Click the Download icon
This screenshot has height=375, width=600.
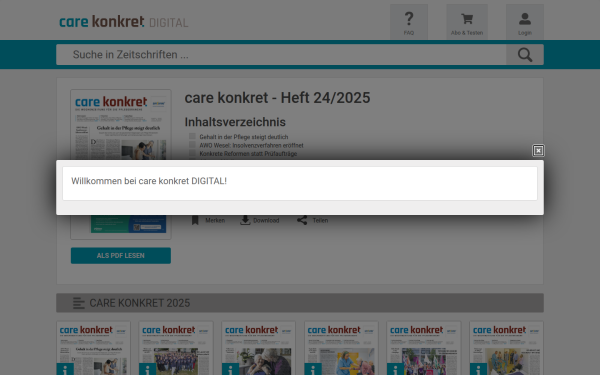[x=245, y=220]
